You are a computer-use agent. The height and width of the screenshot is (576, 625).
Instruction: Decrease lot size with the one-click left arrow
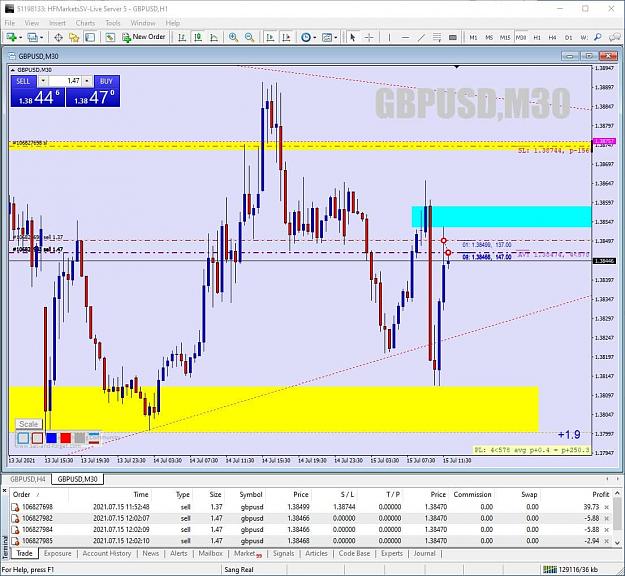[43, 81]
